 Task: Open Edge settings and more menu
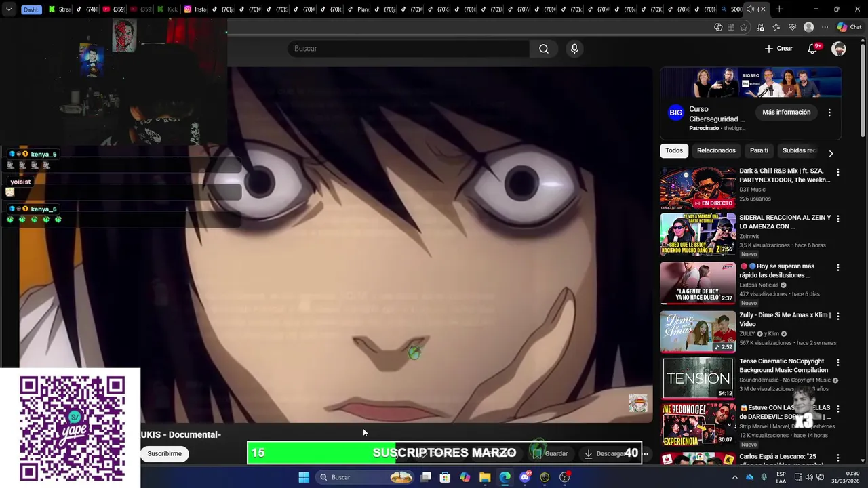click(x=825, y=27)
